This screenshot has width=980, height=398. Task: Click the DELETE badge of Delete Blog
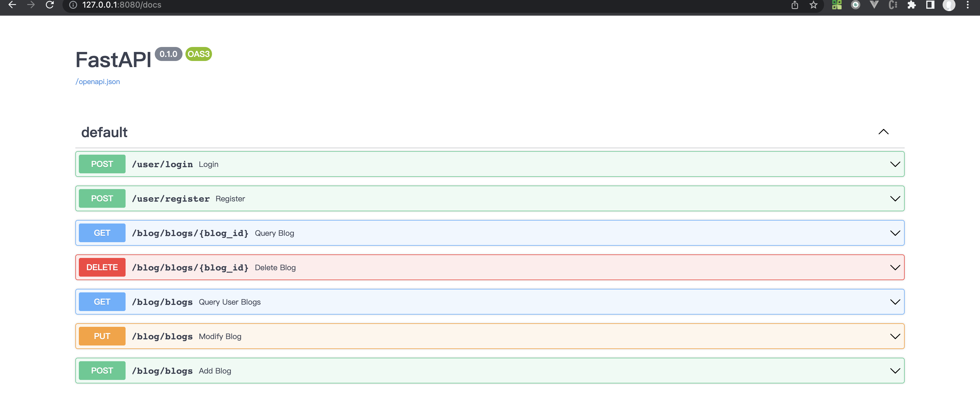tap(102, 267)
